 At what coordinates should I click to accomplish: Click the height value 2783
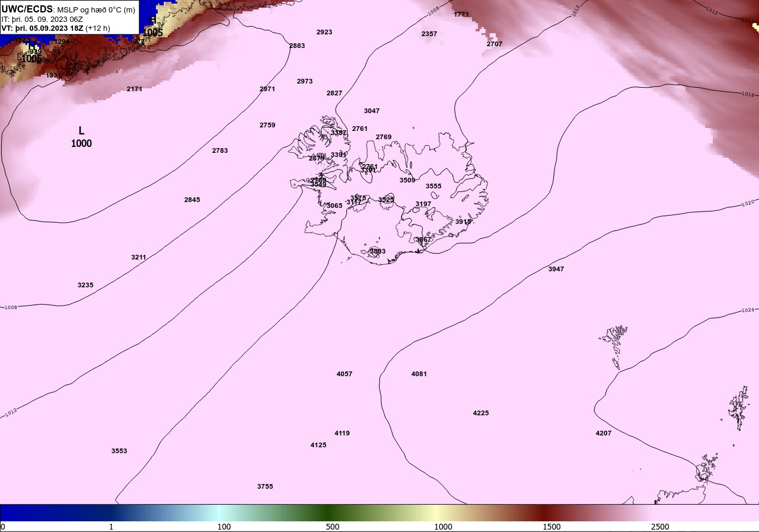pos(220,150)
